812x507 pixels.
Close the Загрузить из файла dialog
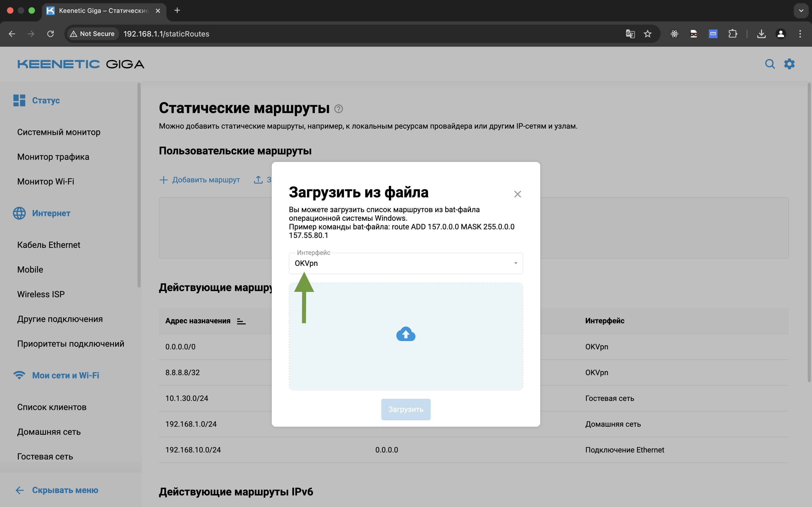coord(517,194)
